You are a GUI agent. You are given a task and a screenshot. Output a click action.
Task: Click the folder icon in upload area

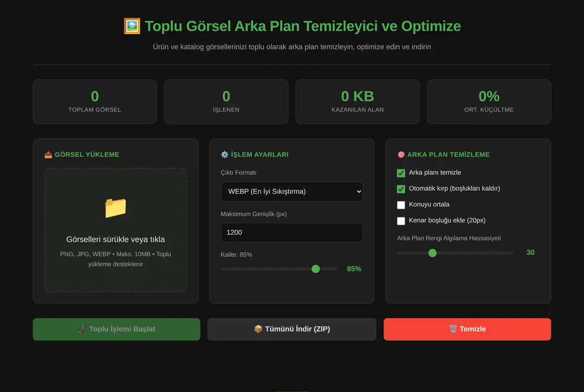pos(116,208)
